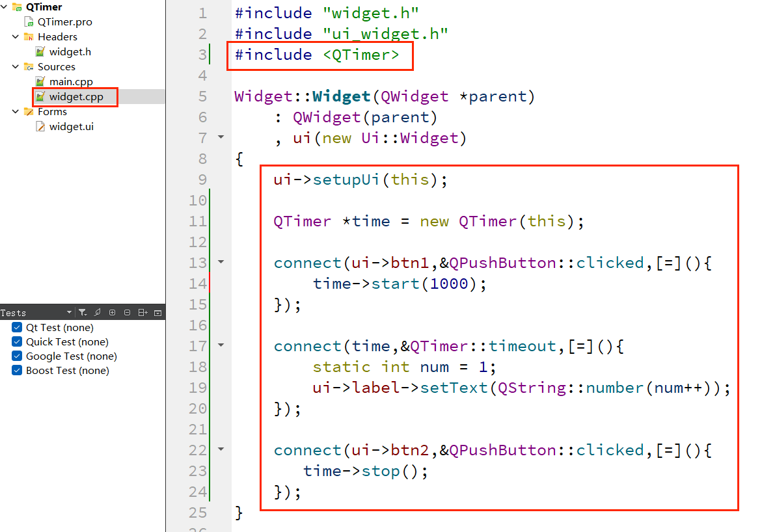Click the setText(QString::number(num++)) line
Viewport: 762px width, 532px height.
click(x=521, y=388)
